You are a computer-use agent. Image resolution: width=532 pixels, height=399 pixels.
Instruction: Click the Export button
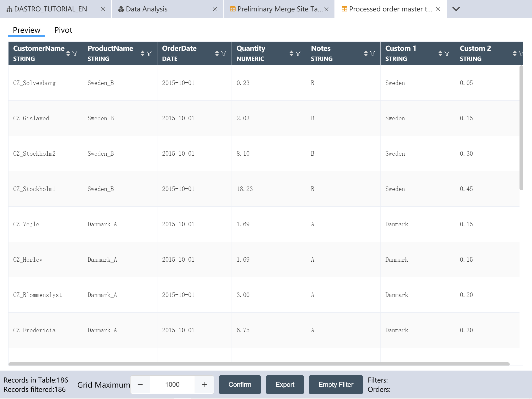(x=285, y=384)
